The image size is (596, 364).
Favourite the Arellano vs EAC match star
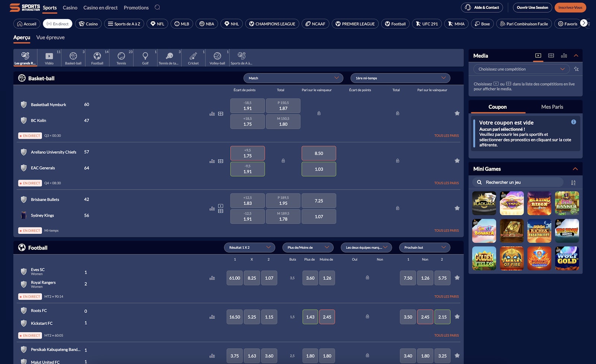(457, 160)
